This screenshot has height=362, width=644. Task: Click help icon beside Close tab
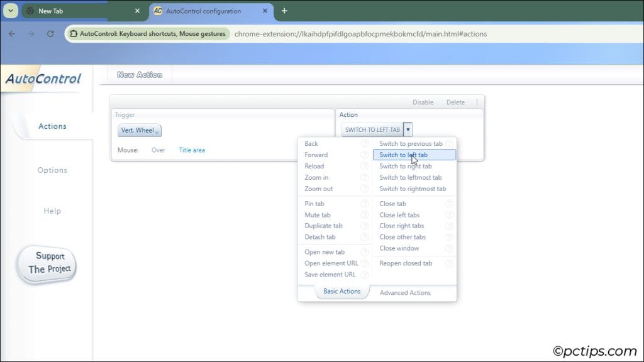[449, 204]
